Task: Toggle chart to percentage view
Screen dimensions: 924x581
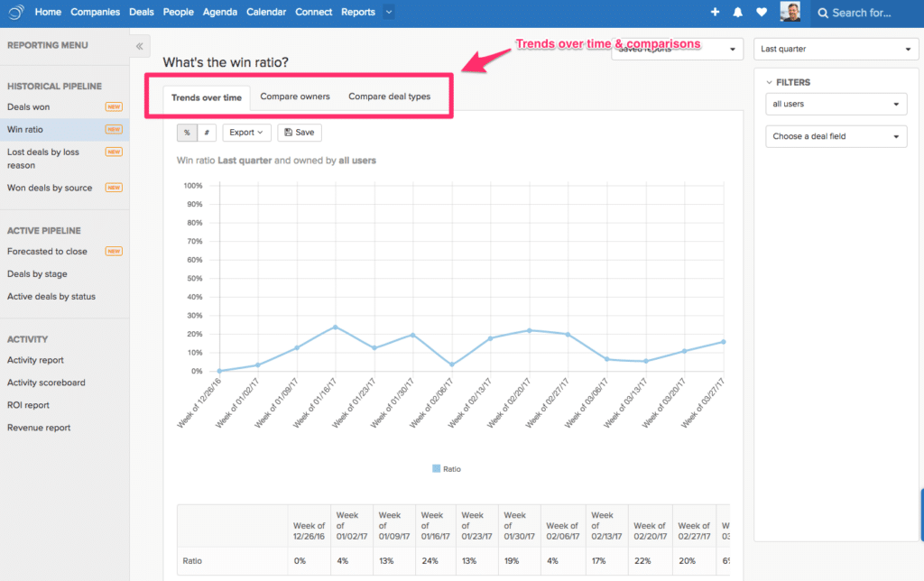Action: [x=187, y=133]
